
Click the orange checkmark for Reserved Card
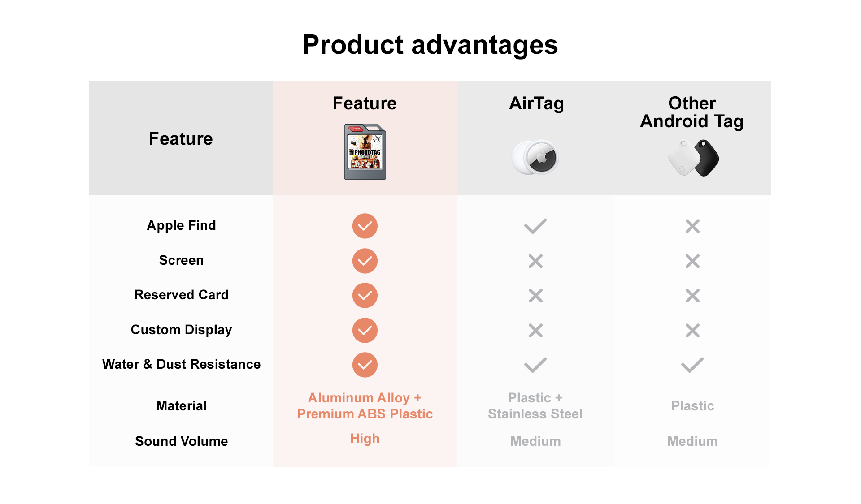pyautogui.click(x=365, y=295)
